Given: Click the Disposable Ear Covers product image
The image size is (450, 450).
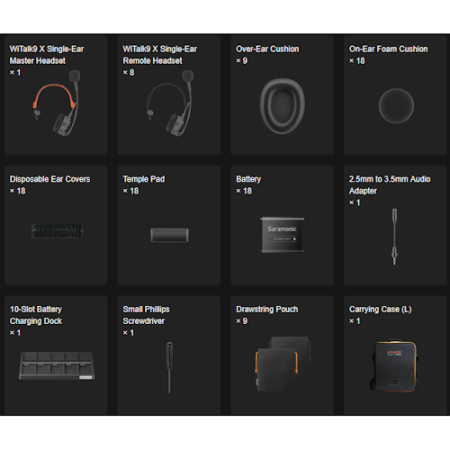Looking at the screenshot, I should 57,231.
